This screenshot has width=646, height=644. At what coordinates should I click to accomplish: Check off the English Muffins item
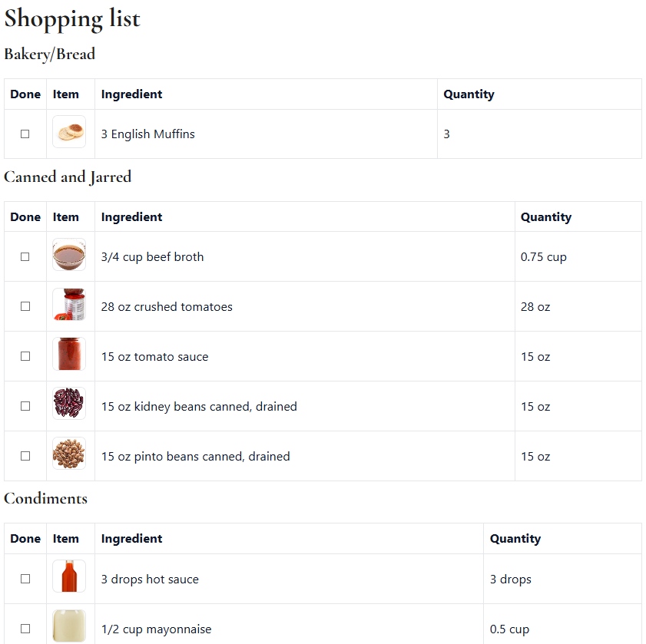click(x=25, y=133)
